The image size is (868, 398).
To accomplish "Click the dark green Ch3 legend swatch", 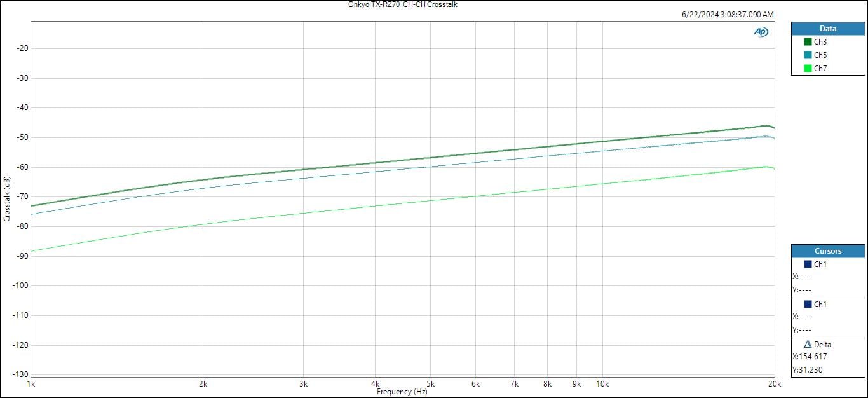I will 808,42.
